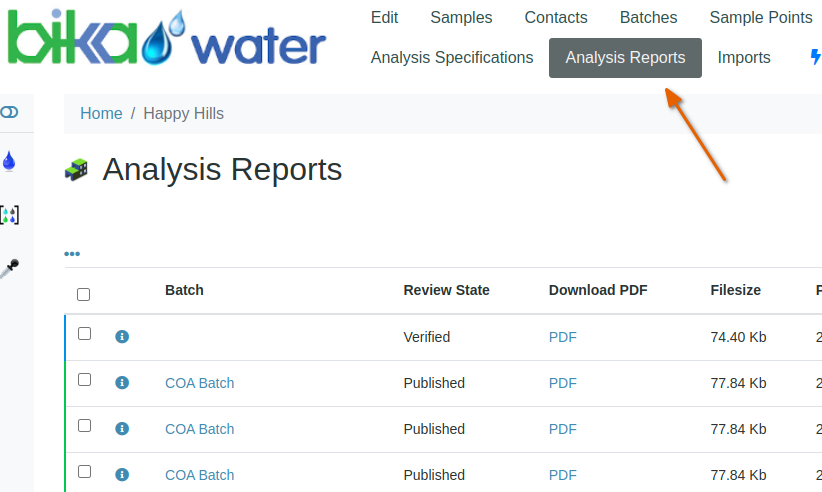Click the lightning bolt icon in navigation
The image size is (822, 492).
tap(815, 58)
